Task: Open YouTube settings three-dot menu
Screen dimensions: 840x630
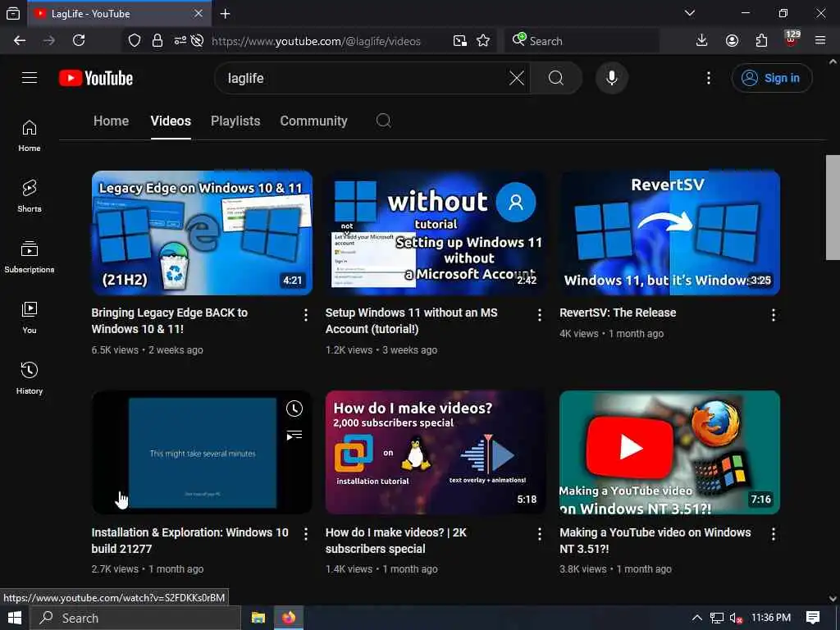Action: 708,78
